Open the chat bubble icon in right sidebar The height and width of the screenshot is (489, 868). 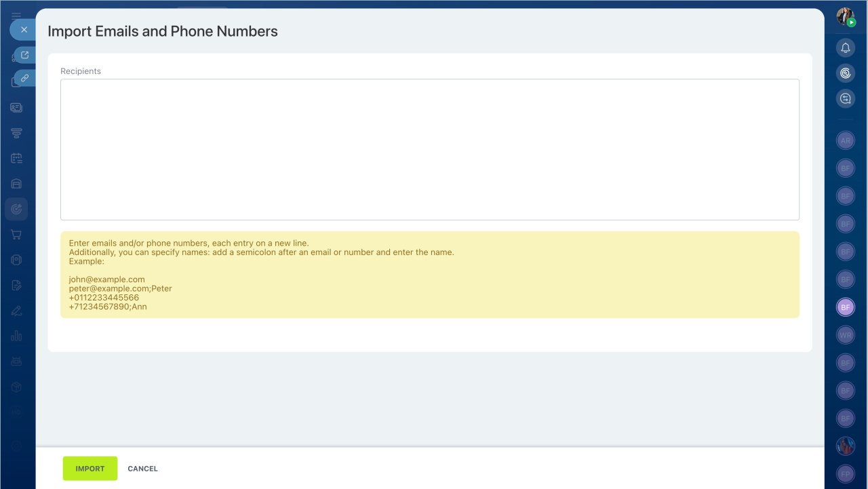click(x=845, y=99)
